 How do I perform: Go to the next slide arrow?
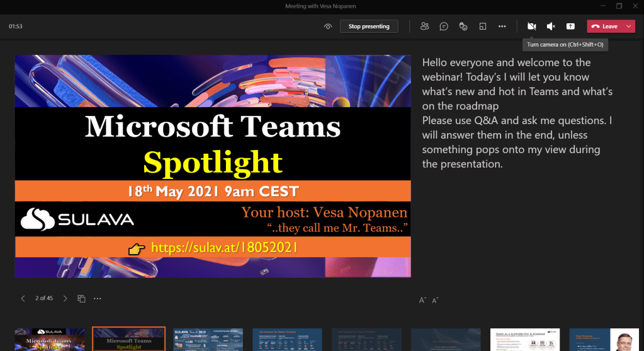(65, 299)
